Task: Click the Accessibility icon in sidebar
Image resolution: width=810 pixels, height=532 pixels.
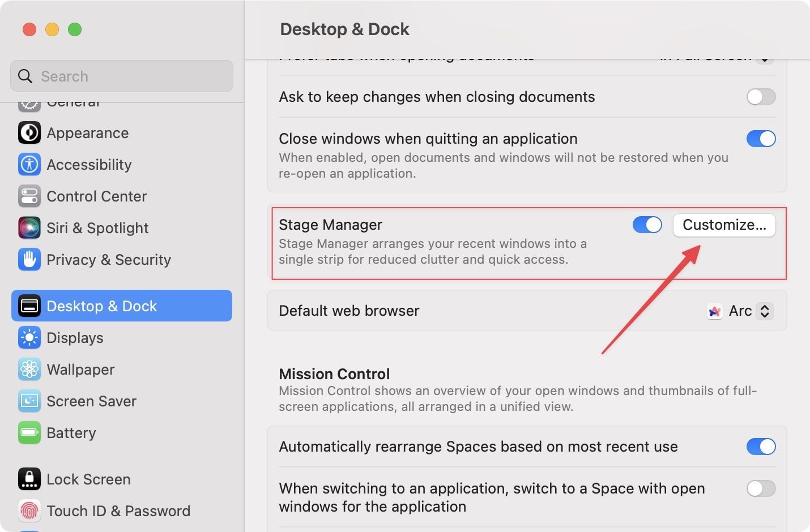Action: coord(29,165)
